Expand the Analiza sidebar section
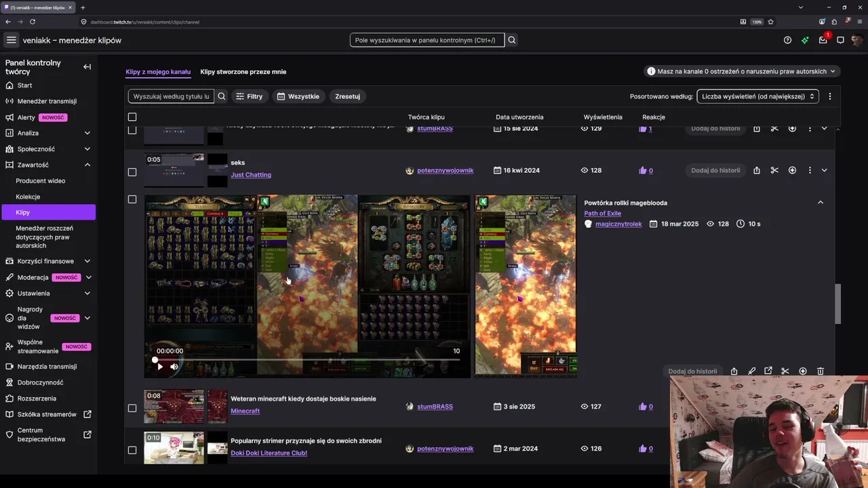Viewport: 868px width, 488px height. [87, 133]
